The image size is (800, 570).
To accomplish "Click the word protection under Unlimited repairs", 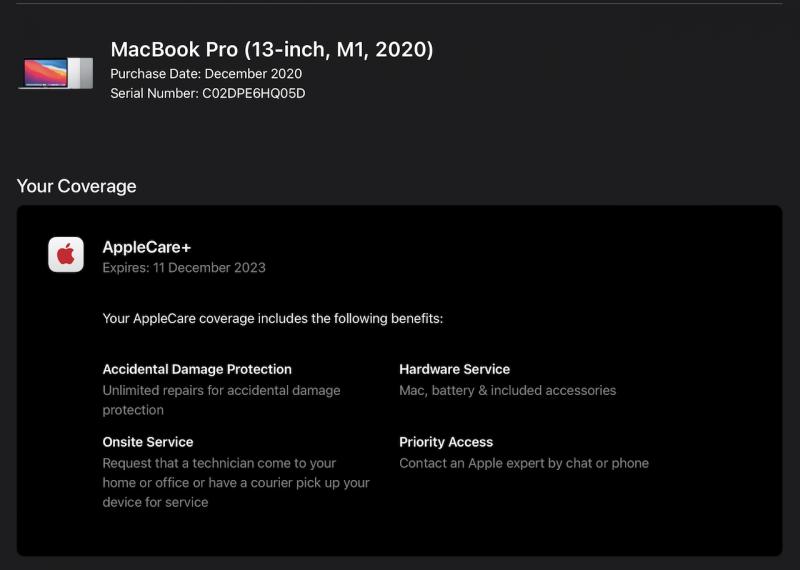I will [x=133, y=410].
